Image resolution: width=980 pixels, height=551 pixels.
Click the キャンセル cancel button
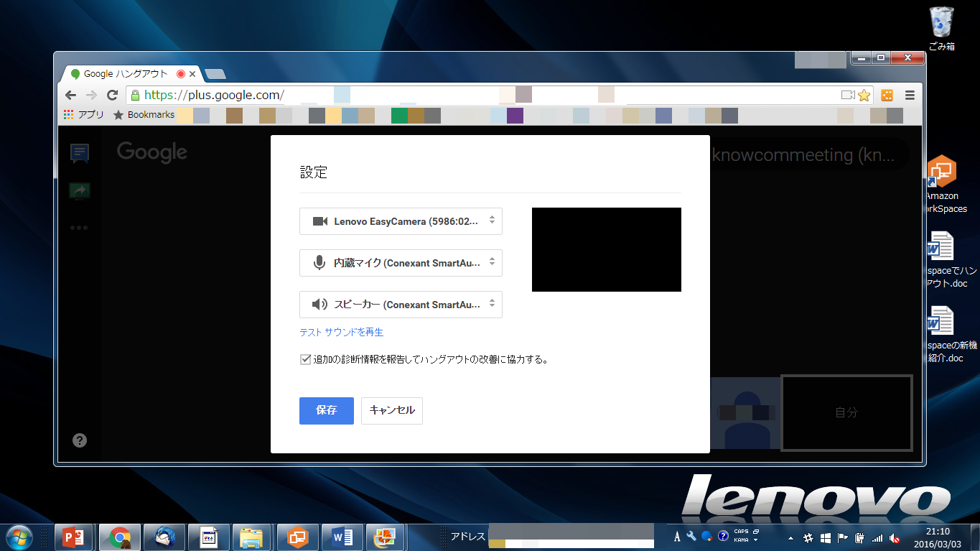(x=392, y=411)
